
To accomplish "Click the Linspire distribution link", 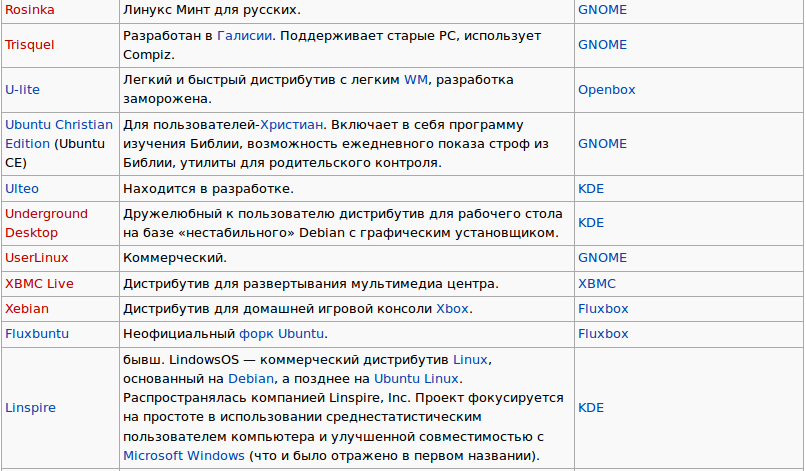I will tap(30, 408).
